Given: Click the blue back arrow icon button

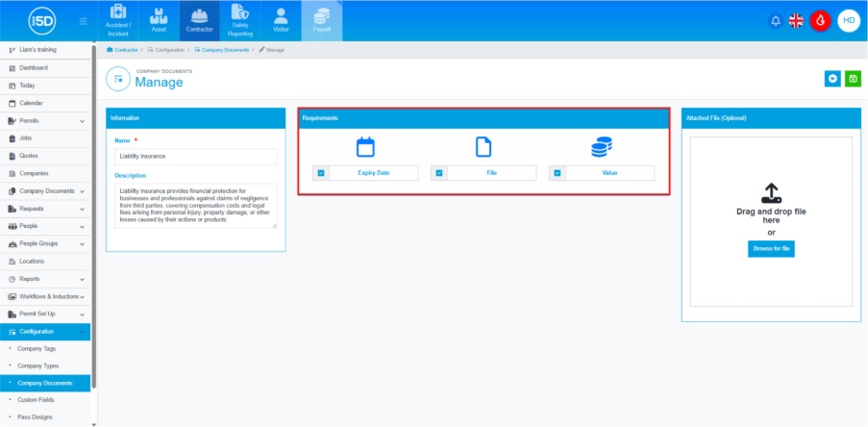Looking at the screenshot, I should 832,79.
